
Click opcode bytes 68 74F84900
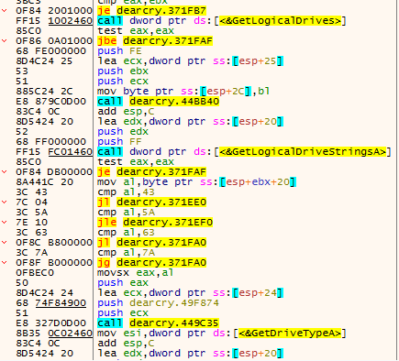(51, 303)
